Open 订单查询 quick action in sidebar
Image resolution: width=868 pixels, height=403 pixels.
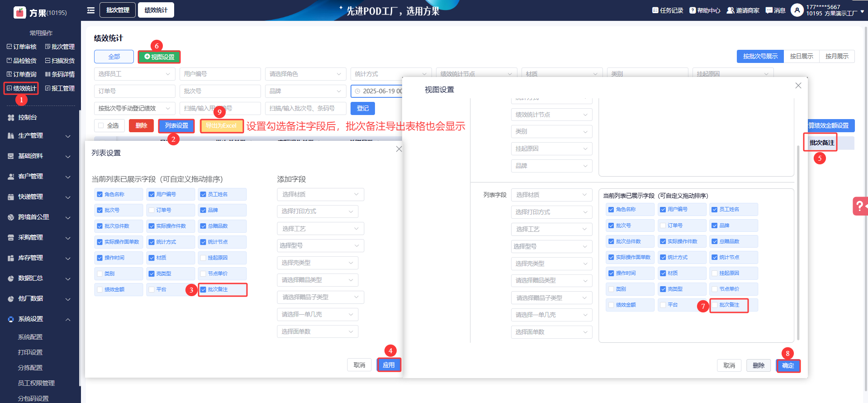click(22, 74)
